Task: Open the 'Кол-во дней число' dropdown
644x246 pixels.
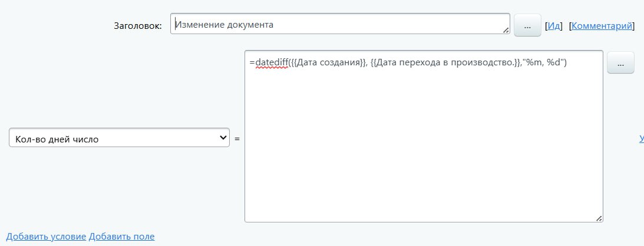Action: click(x=118, y=138)
